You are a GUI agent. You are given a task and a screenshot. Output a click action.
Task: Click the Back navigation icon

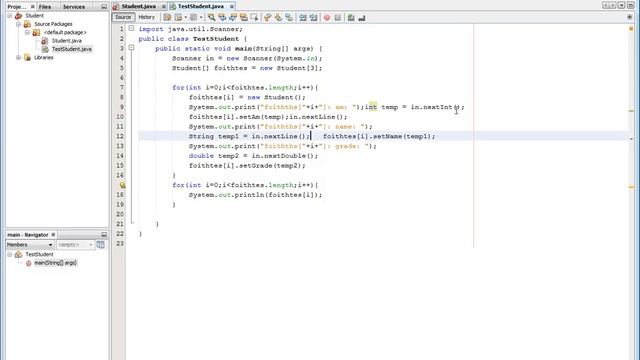click(x=178, y=18)
